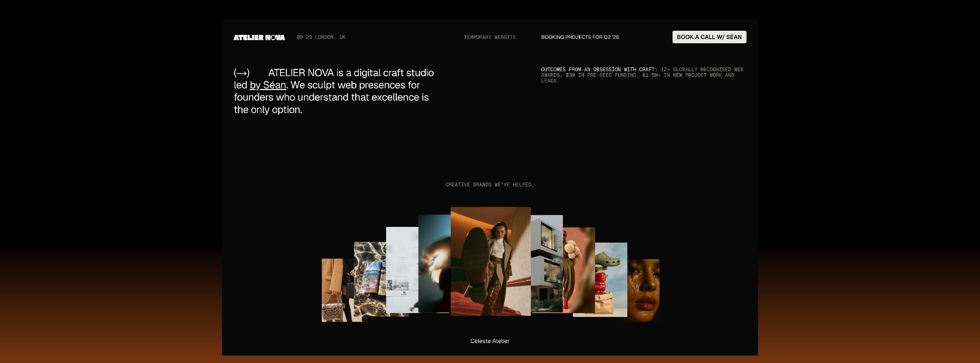Select the white modern house thumbnail

coord(547,264)
